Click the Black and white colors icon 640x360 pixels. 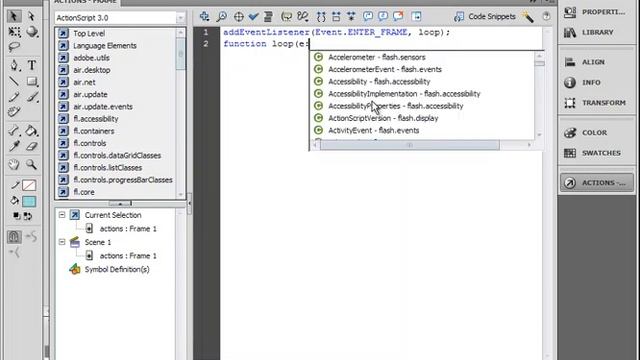pyautogui.click(x=16, y=216)
